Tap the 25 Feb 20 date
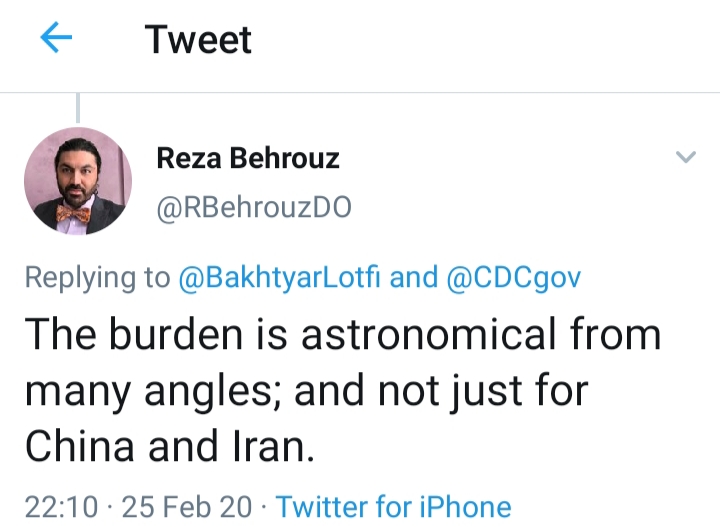Viewport: 720px width, 527px height. 187,507
